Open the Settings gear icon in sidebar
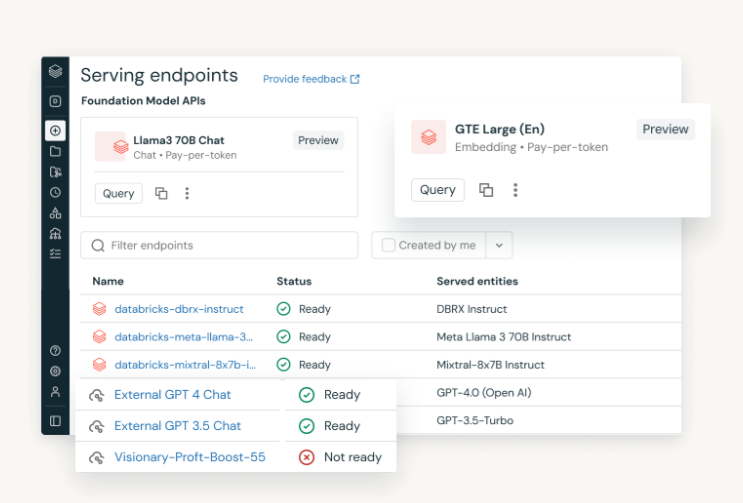The image size is (743, 503). pos(55,371)
